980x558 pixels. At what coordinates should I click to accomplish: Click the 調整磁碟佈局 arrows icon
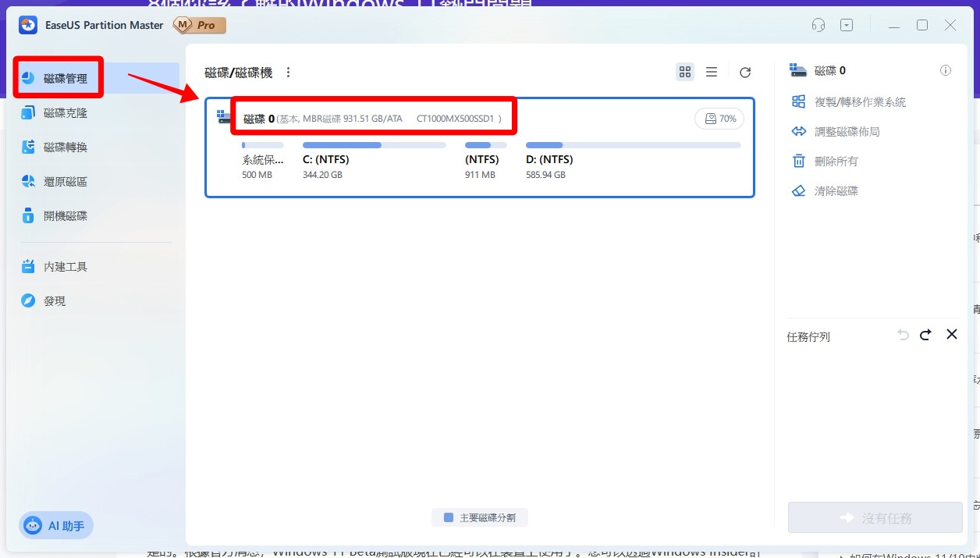click(x=799, y=132)
